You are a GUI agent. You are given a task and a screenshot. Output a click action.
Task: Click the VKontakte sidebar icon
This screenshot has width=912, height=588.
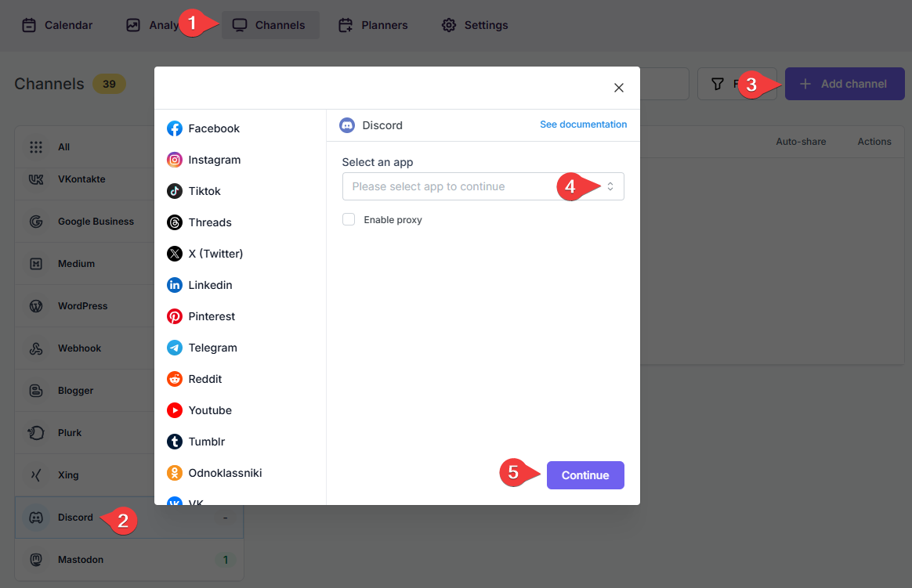36,179
